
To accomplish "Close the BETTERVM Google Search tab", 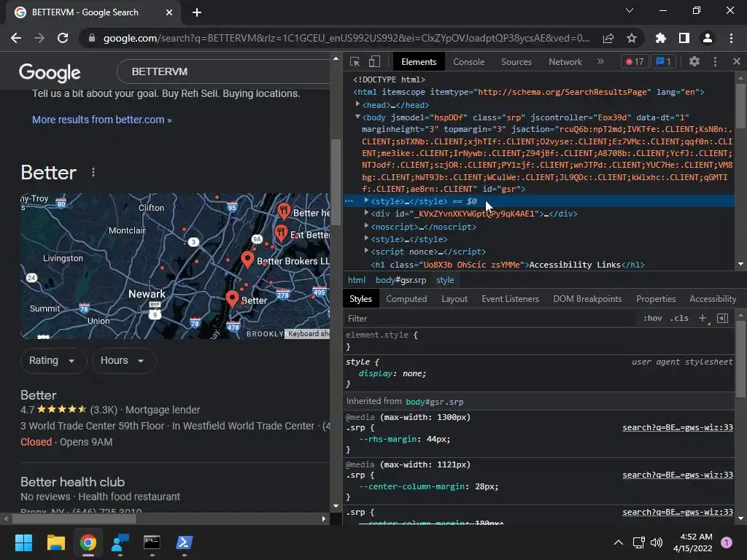I will [169, 12].
